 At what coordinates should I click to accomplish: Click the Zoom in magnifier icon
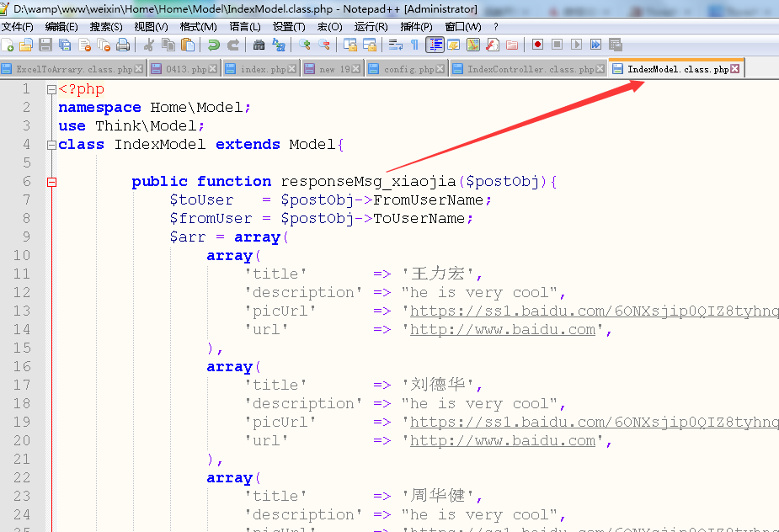click(304, 45)
